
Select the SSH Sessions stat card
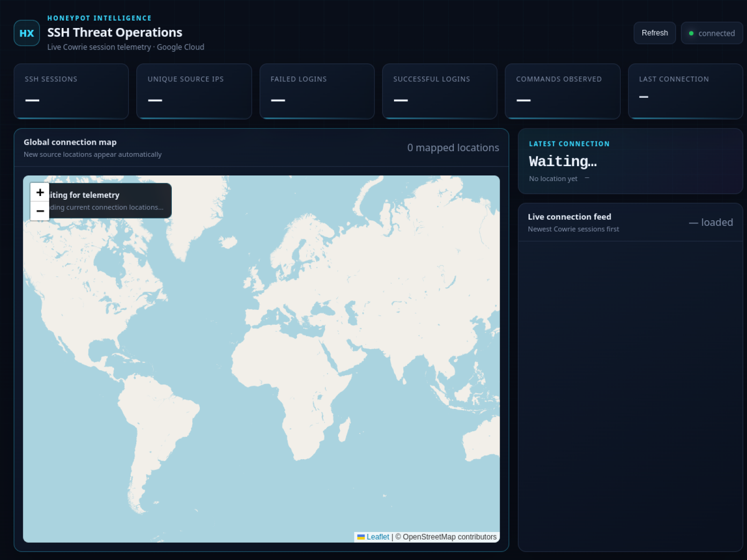(71, 91)
